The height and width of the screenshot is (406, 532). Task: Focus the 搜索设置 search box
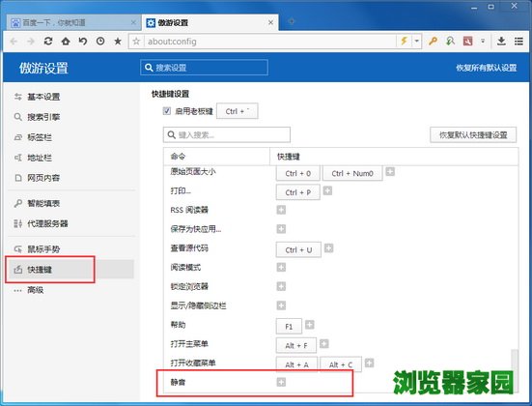204,68
